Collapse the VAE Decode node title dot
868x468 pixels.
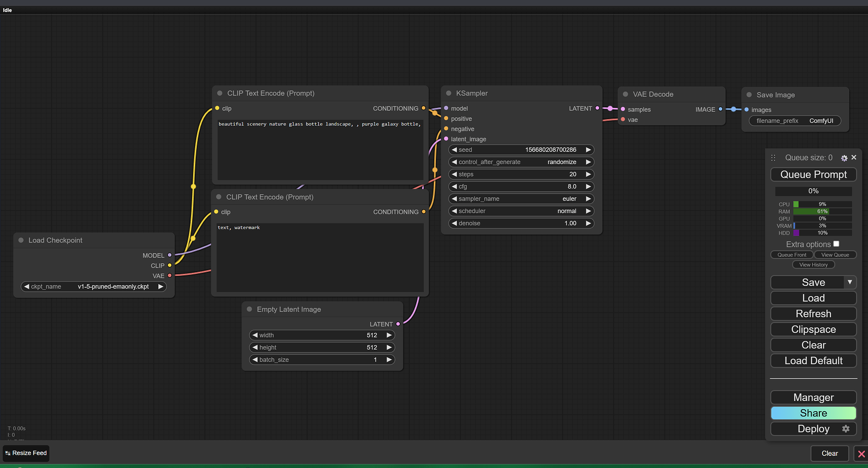(x=625, y=94)
